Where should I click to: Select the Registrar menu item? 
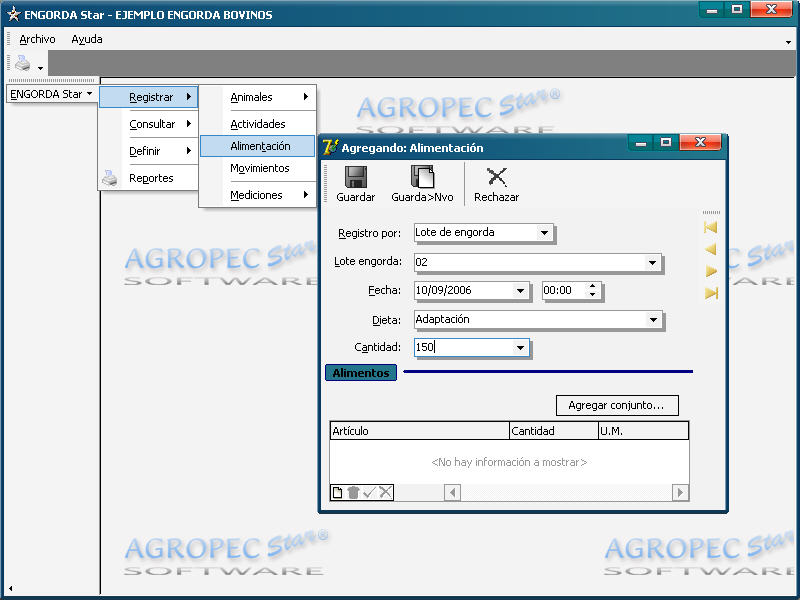point(148,97)
